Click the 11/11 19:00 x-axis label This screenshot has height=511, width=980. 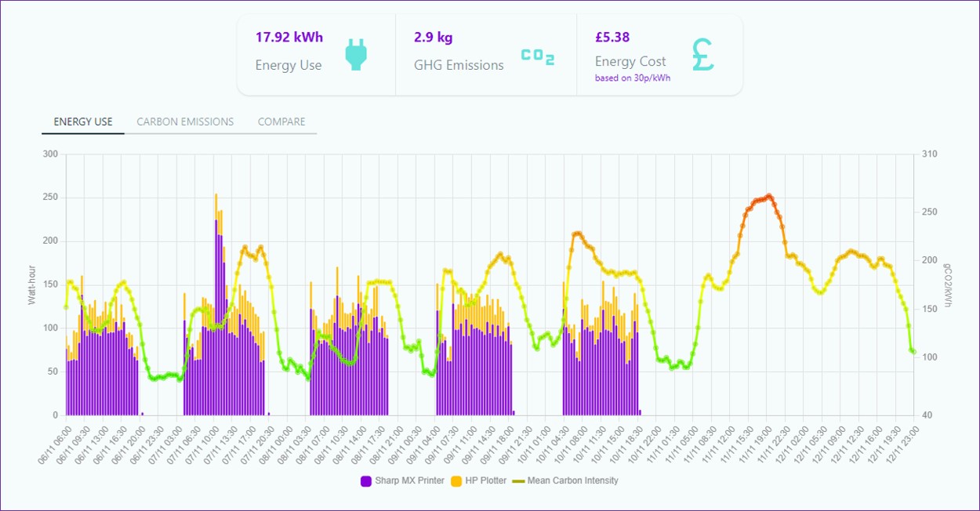(757, 445)
